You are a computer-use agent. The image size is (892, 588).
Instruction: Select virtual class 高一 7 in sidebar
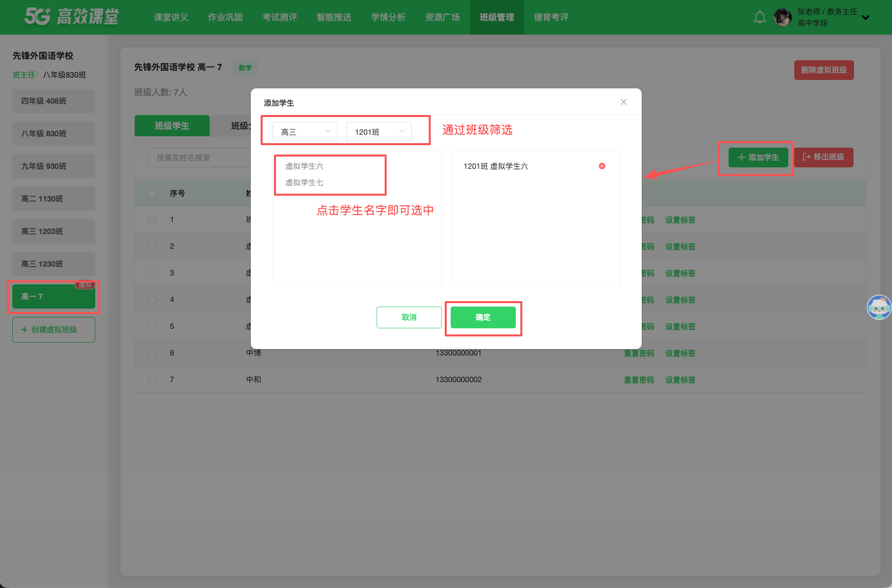click(54, 297)
